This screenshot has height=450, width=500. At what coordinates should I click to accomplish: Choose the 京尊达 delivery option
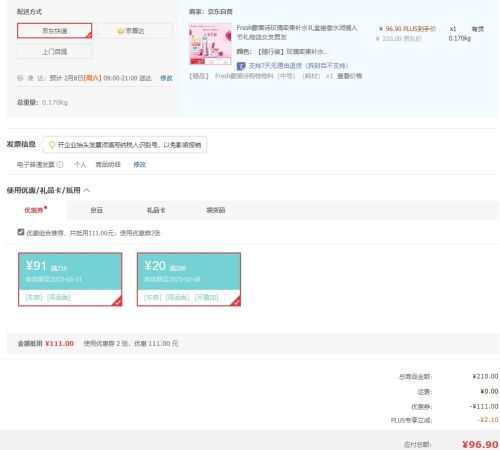(135, 31)
